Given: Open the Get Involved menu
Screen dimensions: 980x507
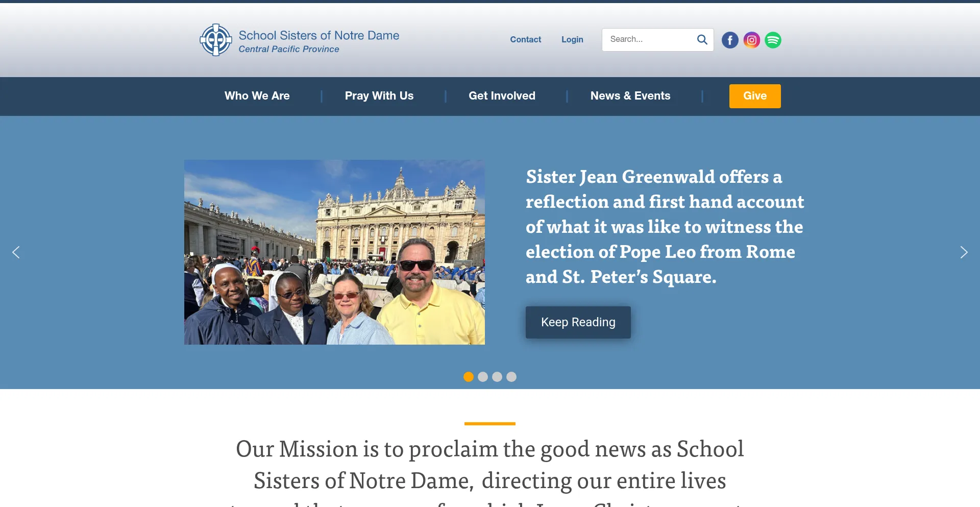Looking at the screenshot, I should pos(502,96).
